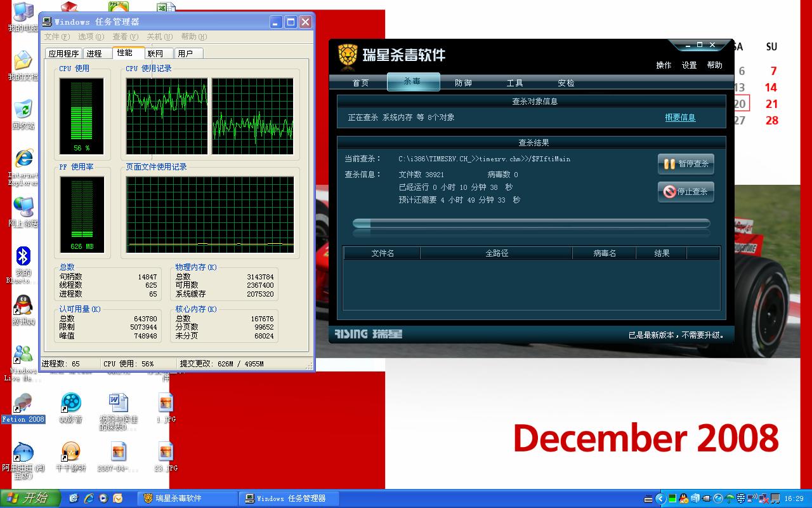The width and height of the screenshot is (812, 508).
Task: Click the 开始 Start button
Action: (x=30, y=498)
